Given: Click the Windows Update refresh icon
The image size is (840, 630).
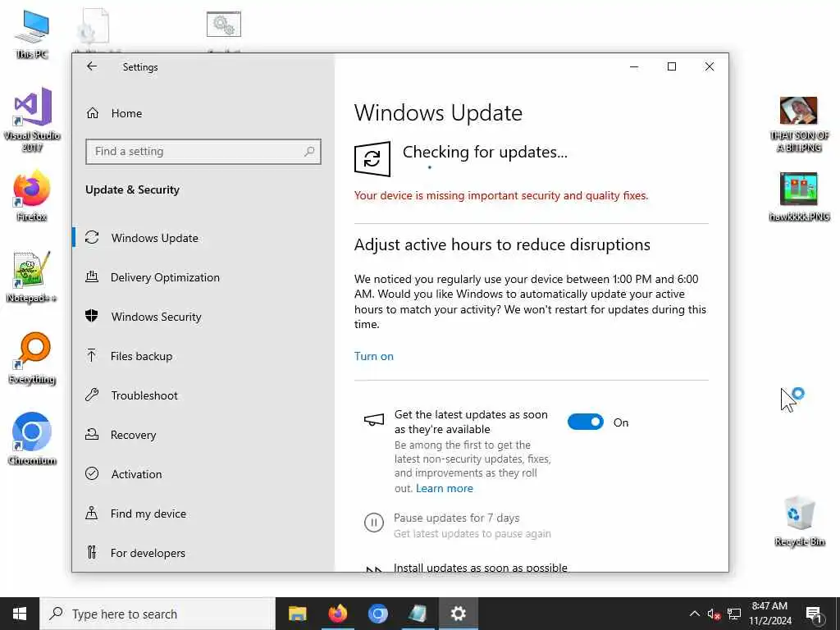Looking at the screenshot, I should [x=372, y=158].
